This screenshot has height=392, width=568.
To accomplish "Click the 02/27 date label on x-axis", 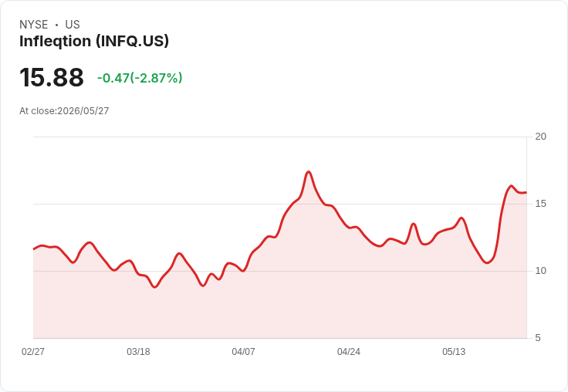I will (x=33, y=352).
